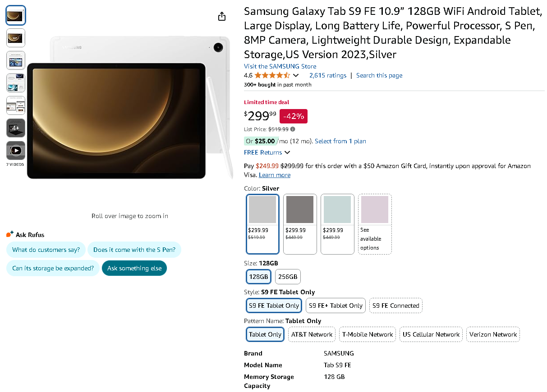Click the 2,615 ratings link
The height and width of the screenshot is (392, 547).
pyautogui.click(x=328, y=75)
